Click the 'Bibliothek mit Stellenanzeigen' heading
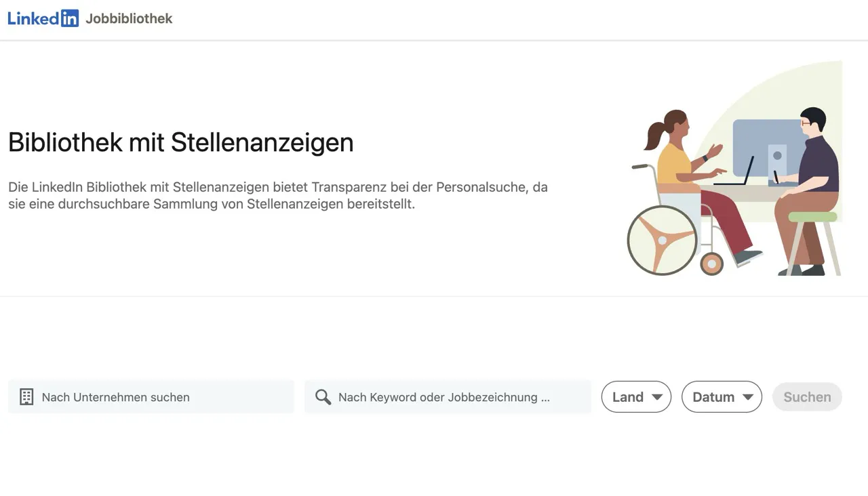The width and height of the screenshot is (868, 496). pyautogui.click(x=181, y=142)
